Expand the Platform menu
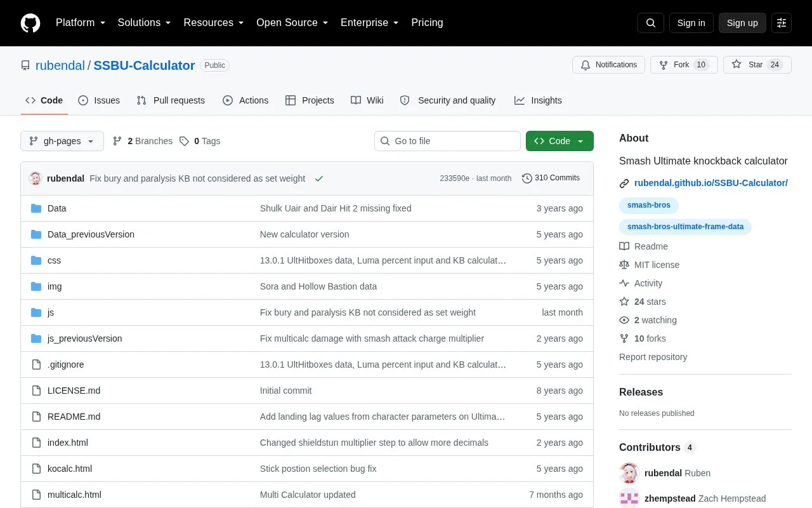This screenshot has height=508, width=812. [80, 23]
